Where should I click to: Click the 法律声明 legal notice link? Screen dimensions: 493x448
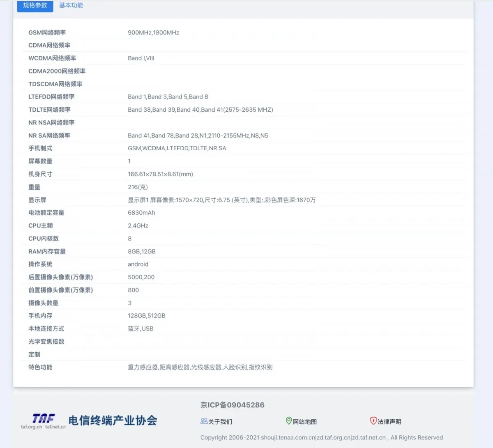pos(389,421)
